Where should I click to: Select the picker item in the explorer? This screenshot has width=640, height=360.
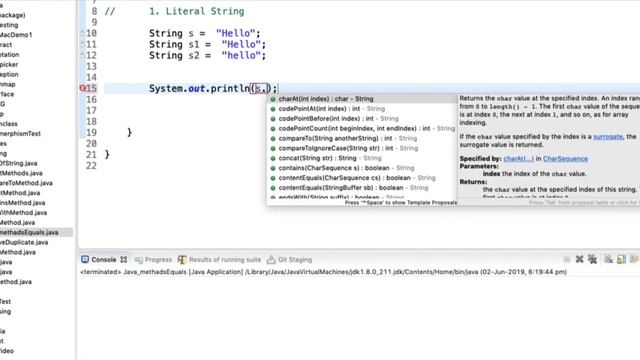9,64
